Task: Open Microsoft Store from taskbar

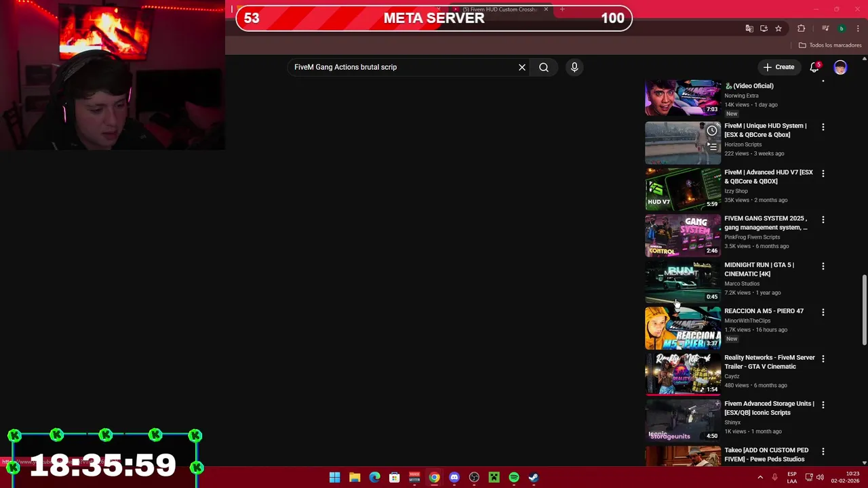Action: tap(395, 477)
